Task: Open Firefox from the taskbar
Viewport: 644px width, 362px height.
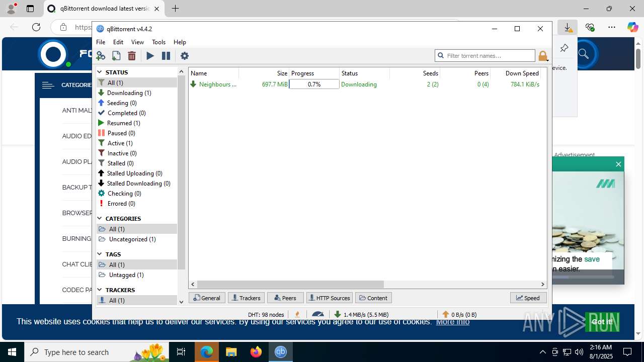Action: tap(256, 352)
